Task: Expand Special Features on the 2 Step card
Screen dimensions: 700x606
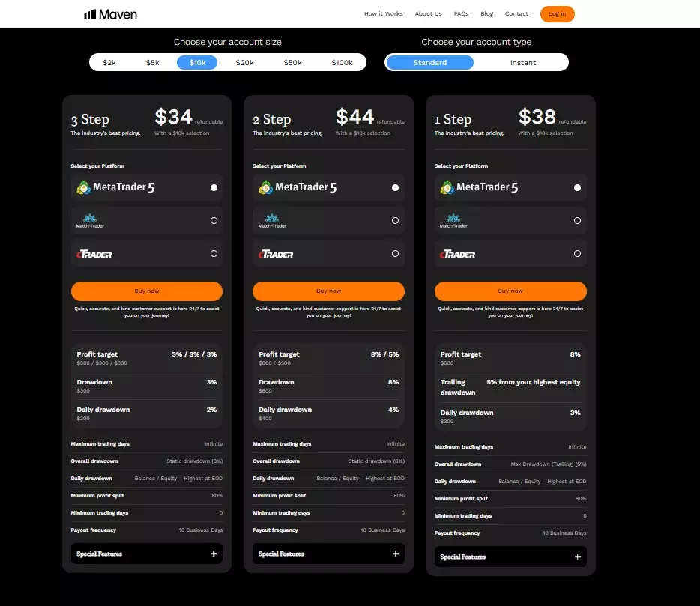Action: click(x=328, y=554)
